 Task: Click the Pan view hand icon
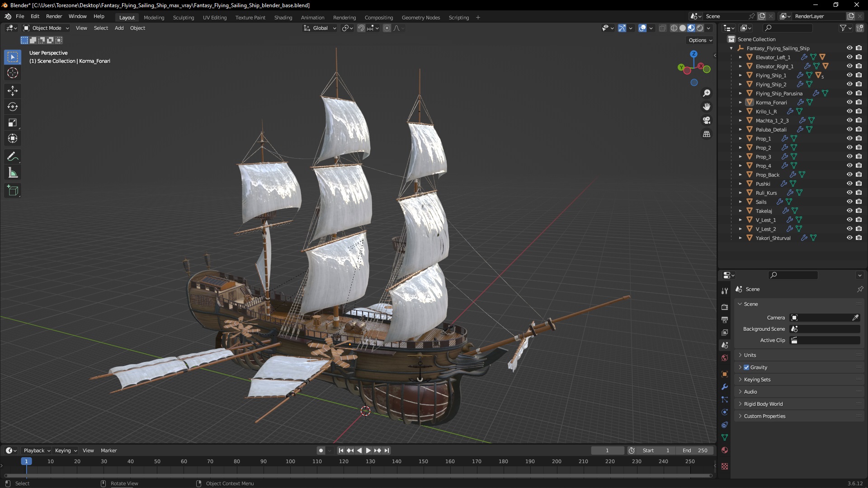pos(706,107)
